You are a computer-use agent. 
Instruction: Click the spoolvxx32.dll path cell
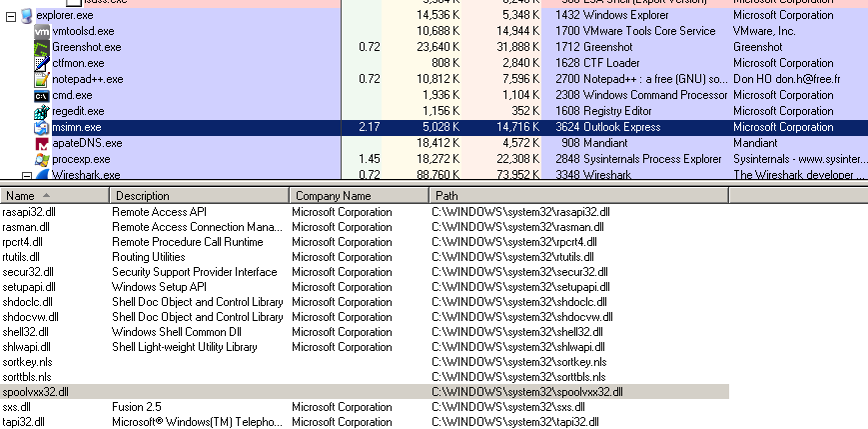(x=527, y=392)
